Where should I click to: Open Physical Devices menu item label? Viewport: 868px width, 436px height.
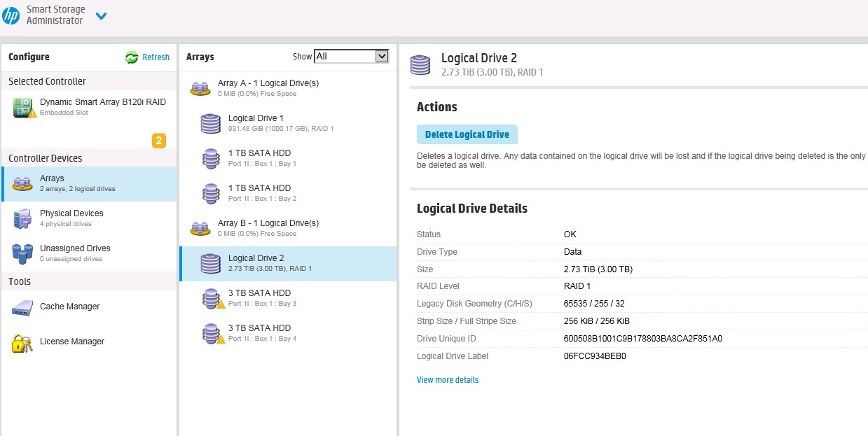(x=71, y=213)
